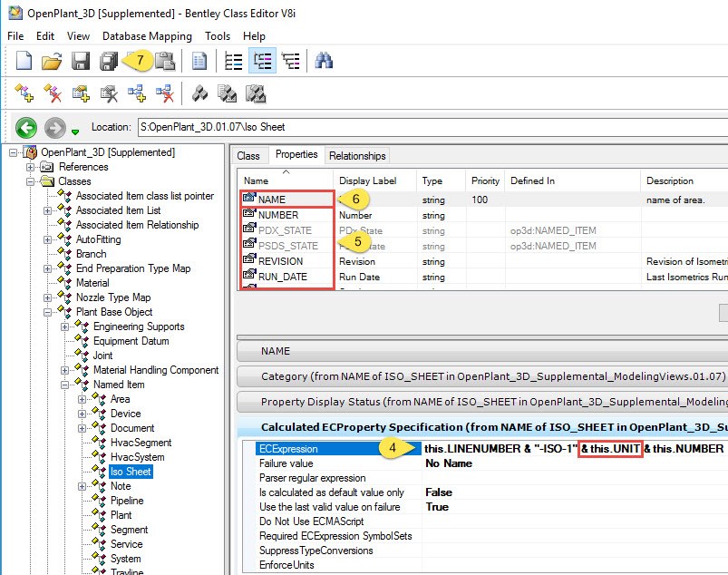Click the Save floppy disk icon
Viewport: 728px width, 575px height.
click(x=81, y=61)
